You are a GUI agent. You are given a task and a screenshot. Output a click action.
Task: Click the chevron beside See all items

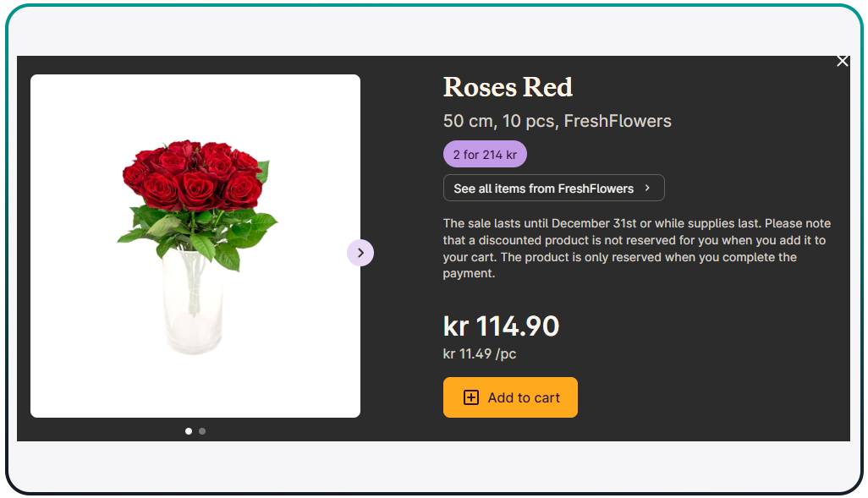pyautogui.click(x=647, y=188)
